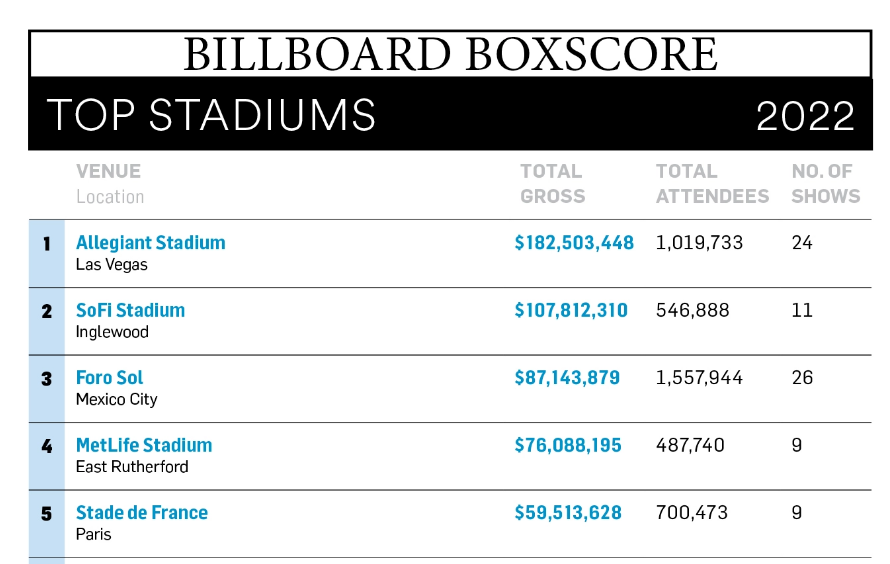
Task: Click the No. of Shows column header
Action: click(x=825, y=184)
